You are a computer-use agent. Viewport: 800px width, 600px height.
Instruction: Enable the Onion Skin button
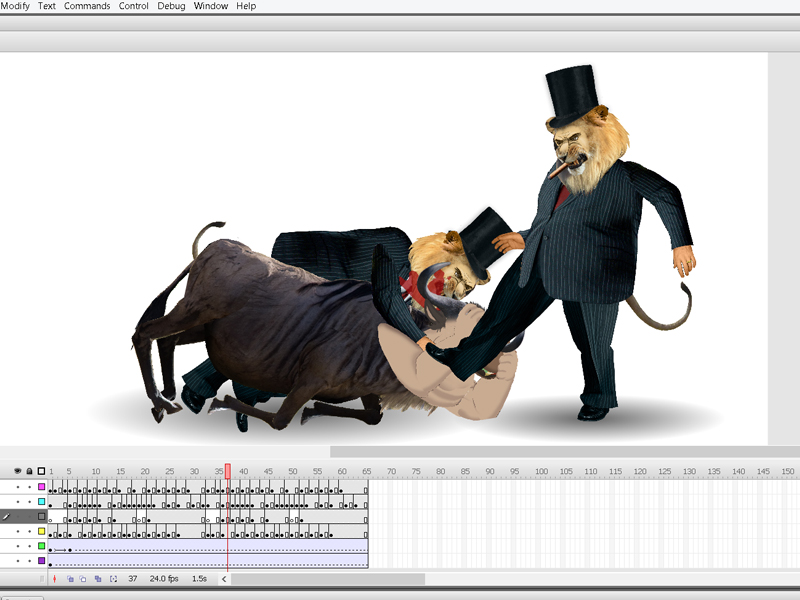click(x=70, y=579)
